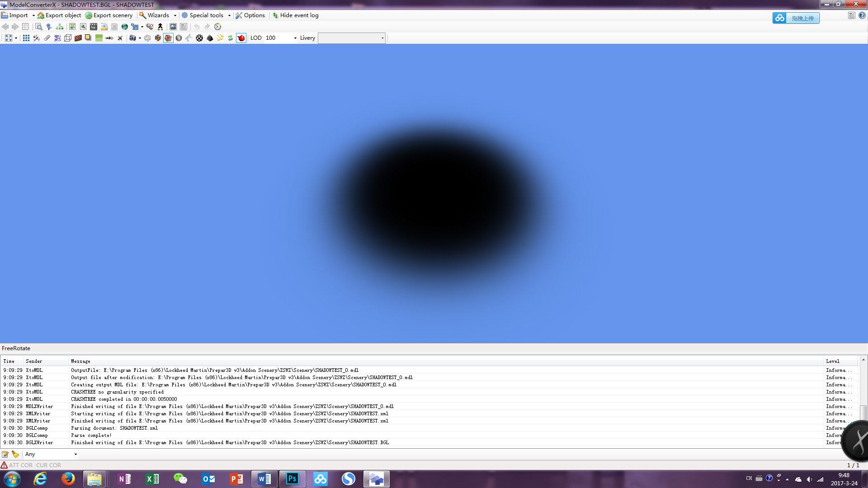
Task: Click the hierarchy tree icon
Action: (60, 27)
